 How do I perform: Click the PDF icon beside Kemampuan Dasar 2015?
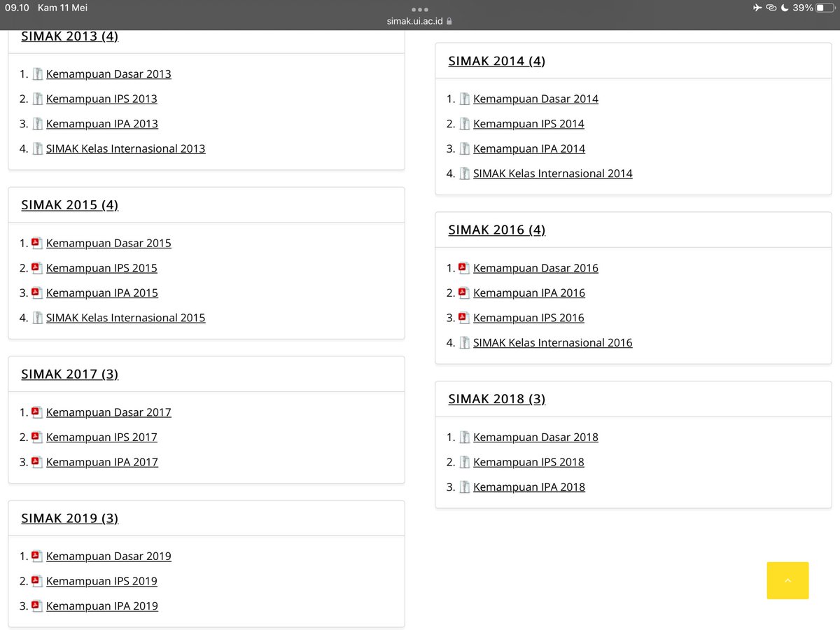coord(37,243)
